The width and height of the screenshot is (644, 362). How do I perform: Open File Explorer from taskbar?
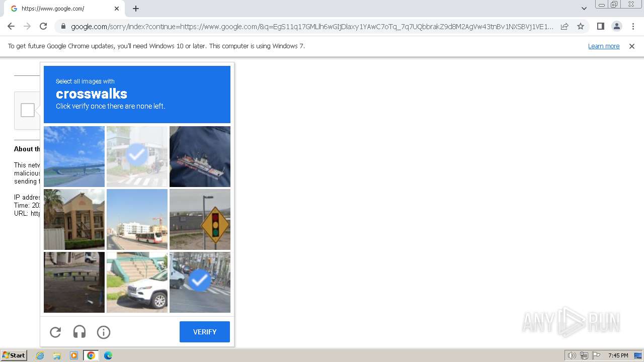tap(57, 355)
